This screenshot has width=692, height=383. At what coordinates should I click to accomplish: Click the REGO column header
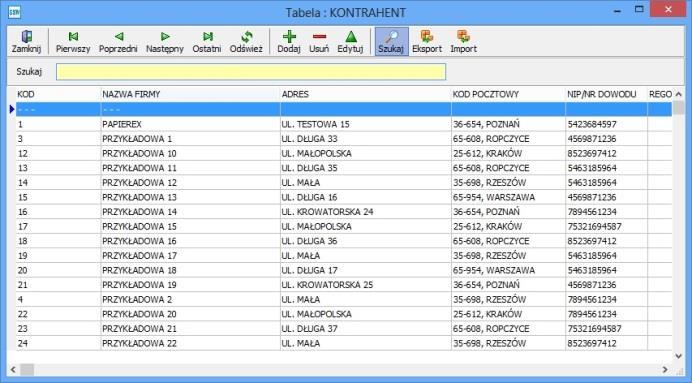pyautogui.click(x=660, y=94)
